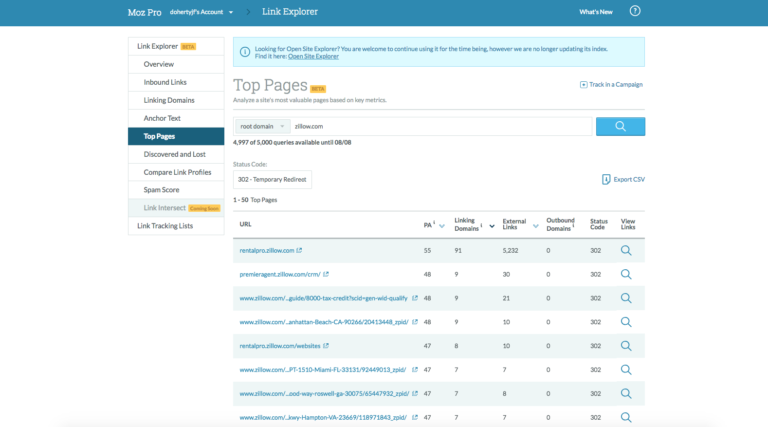
Task: View links for Hampton-VA-23669 row
Action: 626,417
